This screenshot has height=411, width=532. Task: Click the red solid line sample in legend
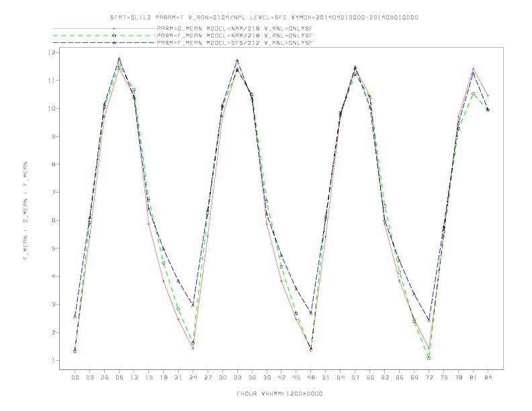[104, 28]
